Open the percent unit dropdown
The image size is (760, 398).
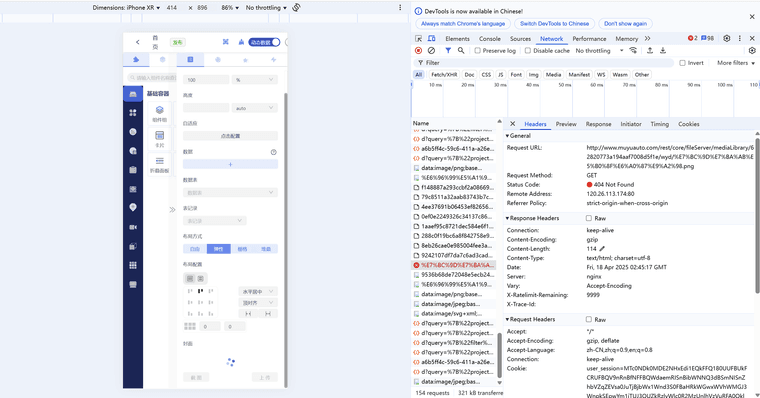255,80
